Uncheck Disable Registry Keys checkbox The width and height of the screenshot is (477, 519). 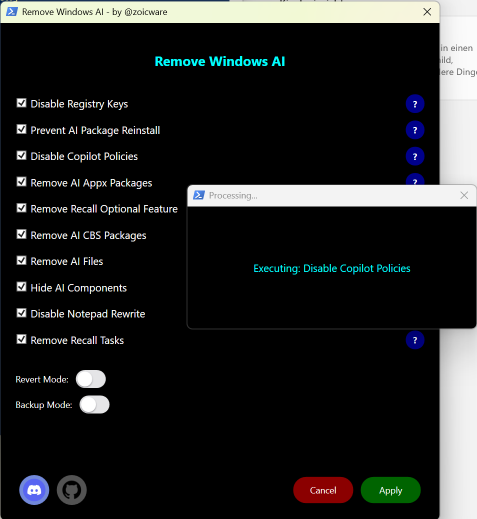21,103
